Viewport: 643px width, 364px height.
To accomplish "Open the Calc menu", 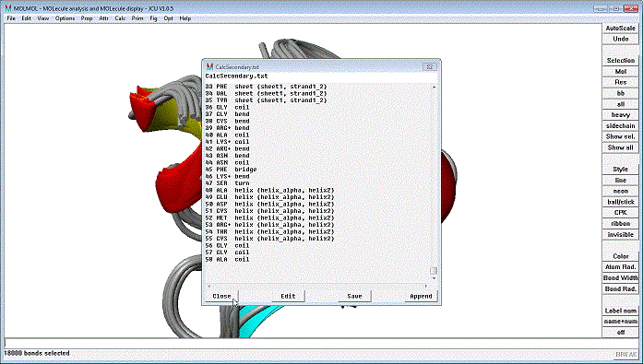I will [120, 18].
